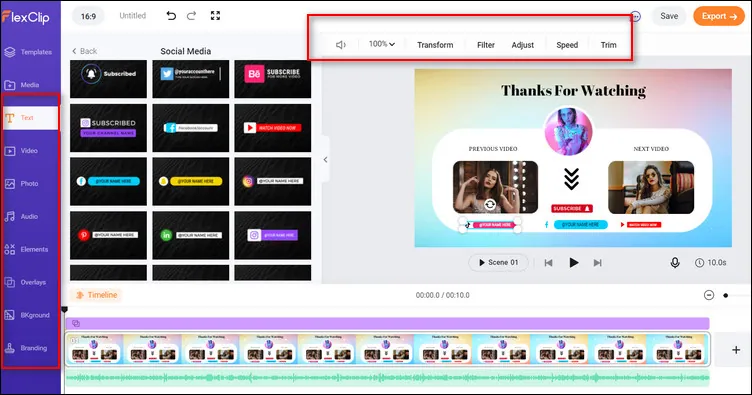Adjust the timeline zoom slider handle
Image resolution: width=752 pixels, height=395 pixels.
click(726, 295)
